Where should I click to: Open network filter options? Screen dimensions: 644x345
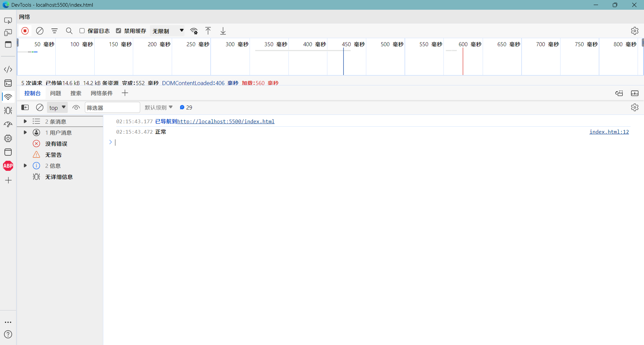tap(54, 31)
